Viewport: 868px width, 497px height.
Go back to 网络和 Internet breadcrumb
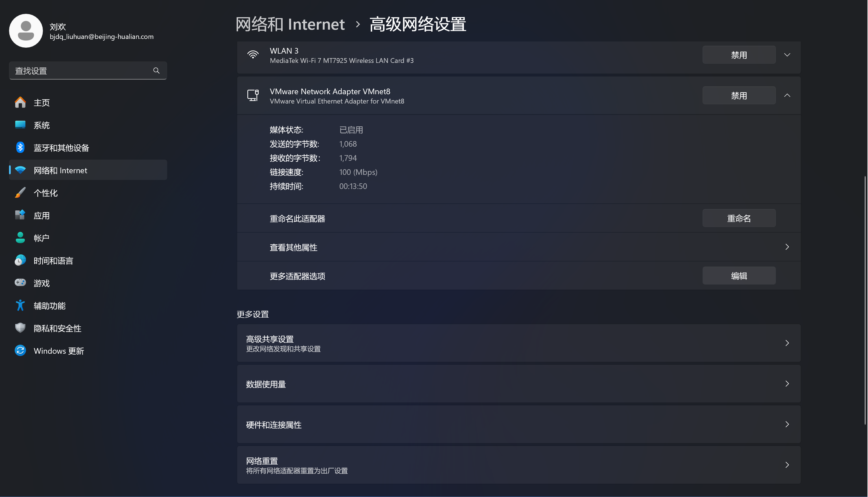[x=290, y=24]
